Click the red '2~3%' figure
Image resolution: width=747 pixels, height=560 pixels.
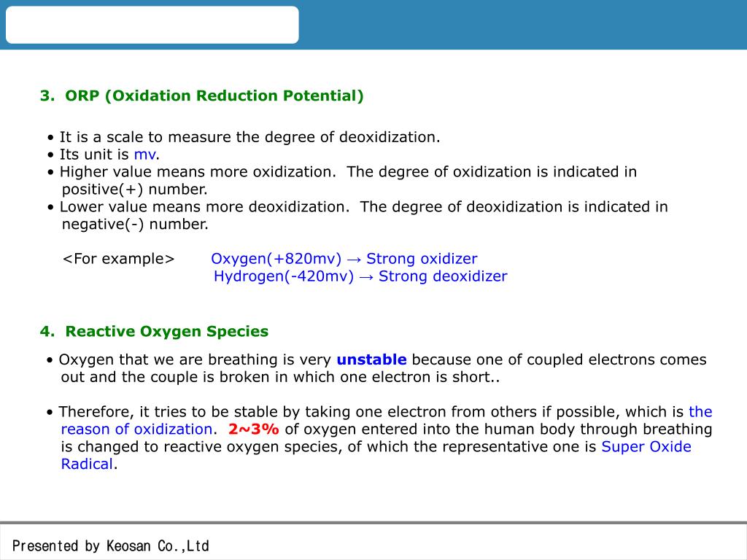253,429
